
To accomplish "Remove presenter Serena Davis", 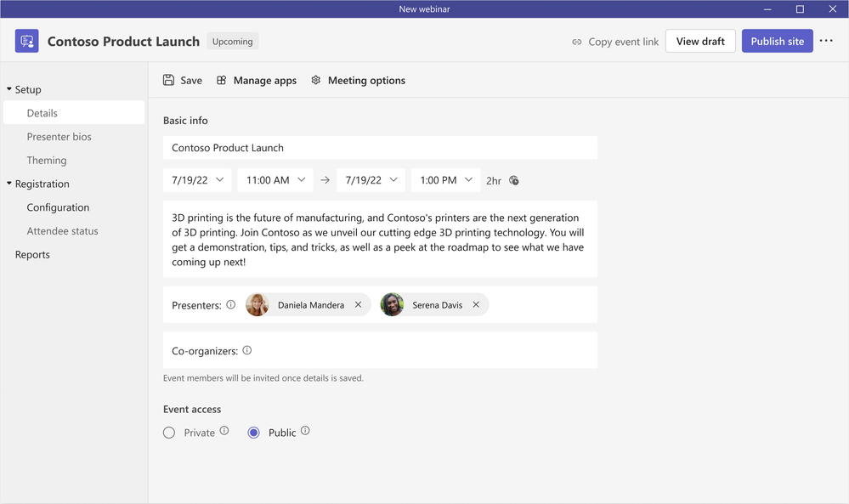I will coord(476,305).
